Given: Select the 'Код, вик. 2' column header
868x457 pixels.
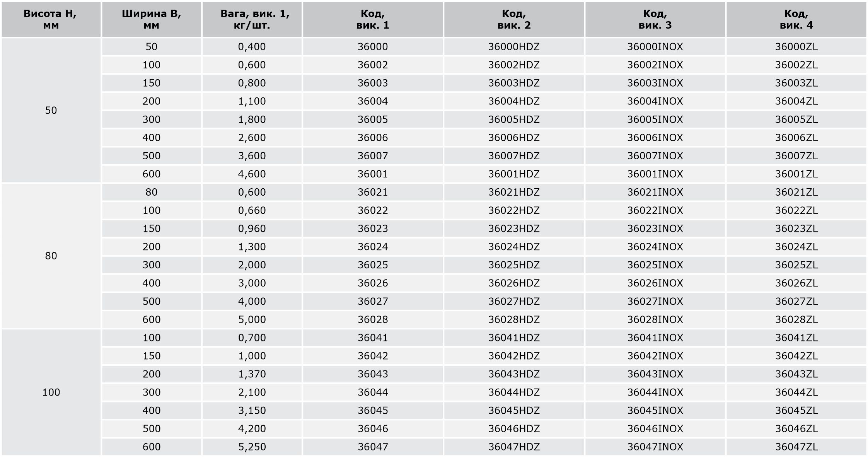Looking at the screenshot, I should [514, 19].
